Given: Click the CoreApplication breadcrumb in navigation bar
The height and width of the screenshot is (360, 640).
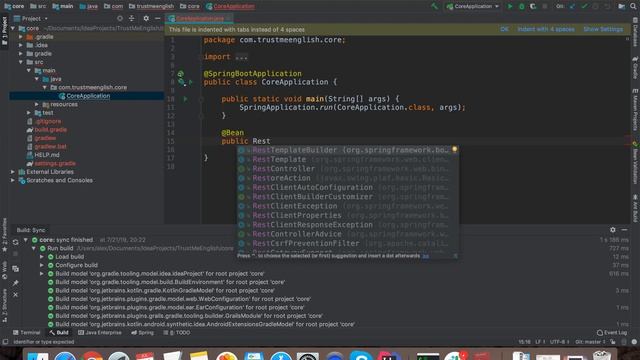Looking at the screenshot, I should pos(231,6).
